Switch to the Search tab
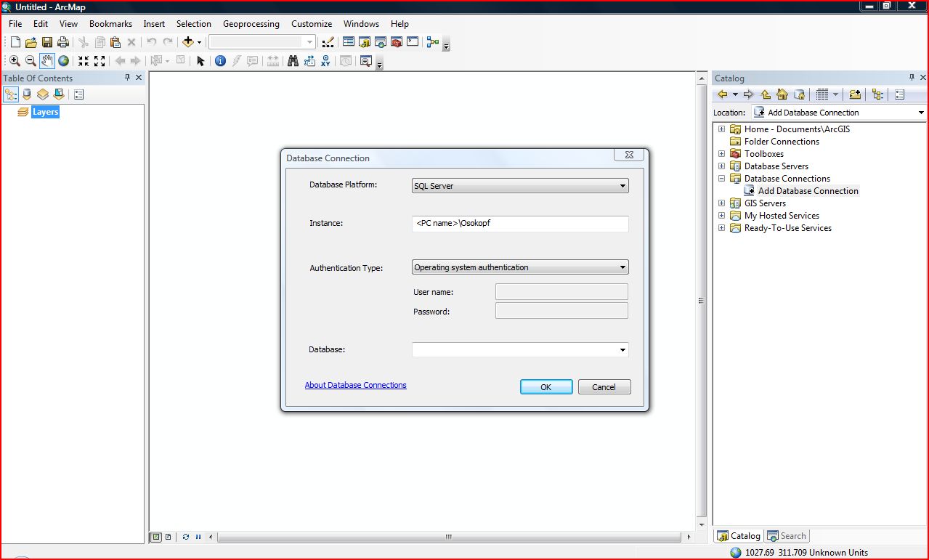Image resolution: width=929 pixels, height=560 pixels. coord(787,536)
